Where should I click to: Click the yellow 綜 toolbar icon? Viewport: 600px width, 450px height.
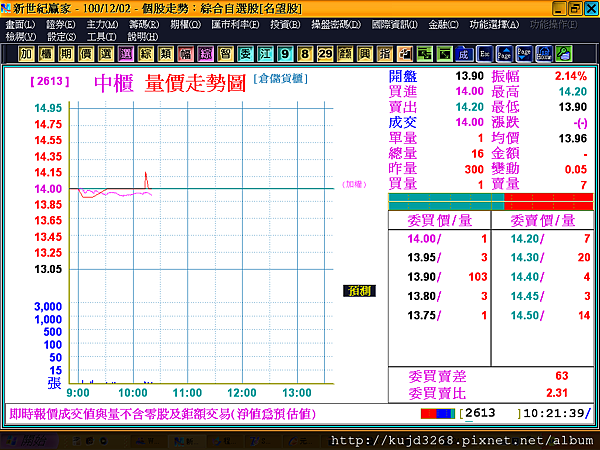[x=146, y=54]
